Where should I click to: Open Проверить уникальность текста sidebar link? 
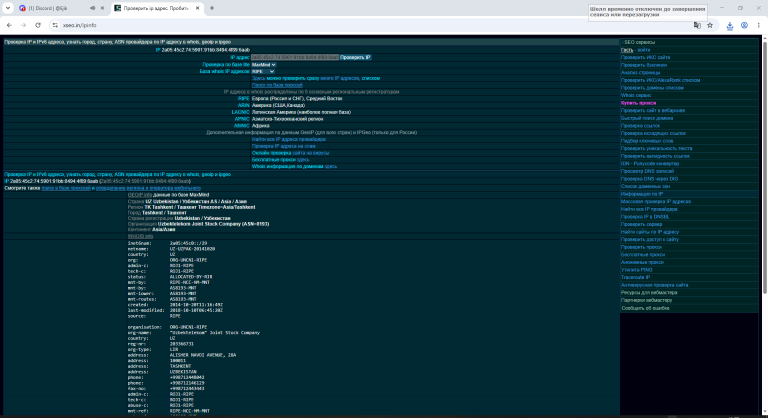pos(656,148)
